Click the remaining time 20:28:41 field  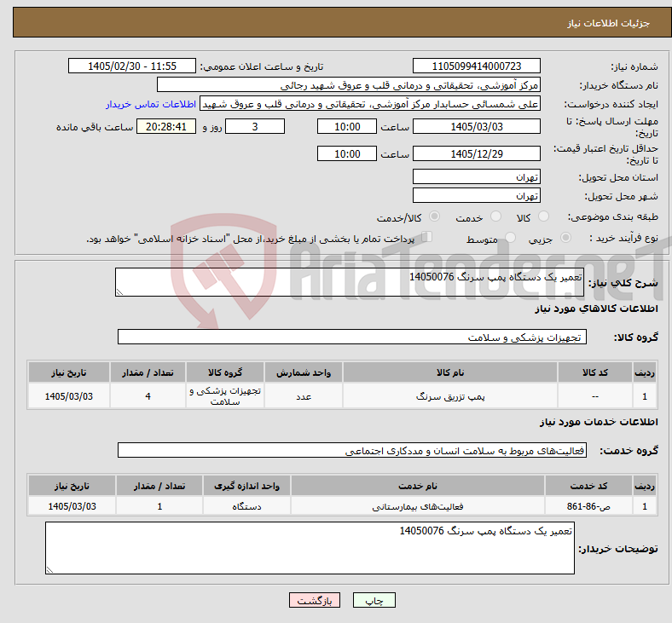coord(166,126)
